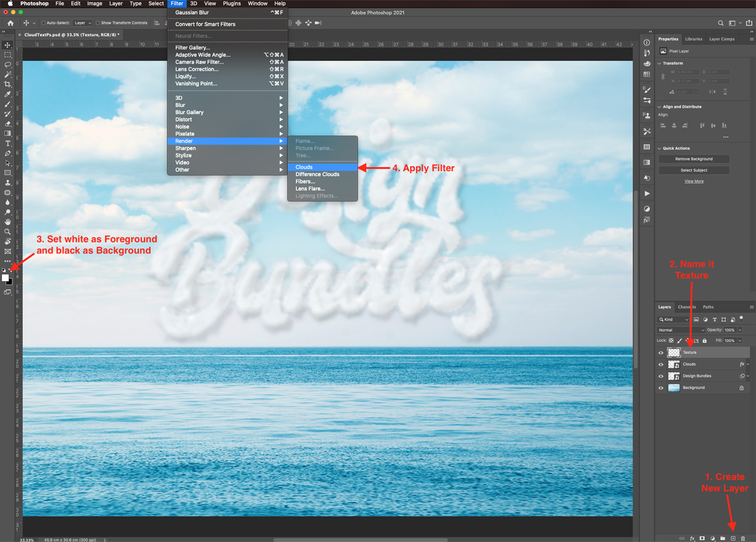The height and width of the screenshot is (542, 756).
Task: Open the Layer Comps tab
Action: pos(722,39)
